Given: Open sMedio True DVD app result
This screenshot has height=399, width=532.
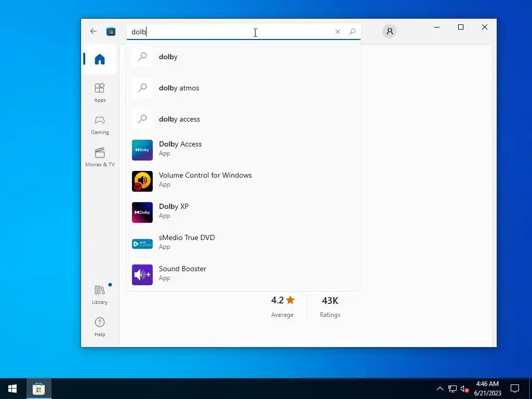Looking at the screenshot, I should pyautogui.click(x=244, y=243).
